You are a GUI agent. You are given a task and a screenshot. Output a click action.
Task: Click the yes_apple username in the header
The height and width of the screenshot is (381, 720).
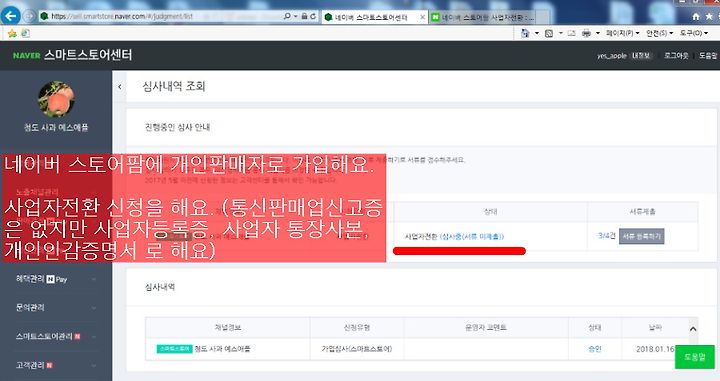pos(612,56)
